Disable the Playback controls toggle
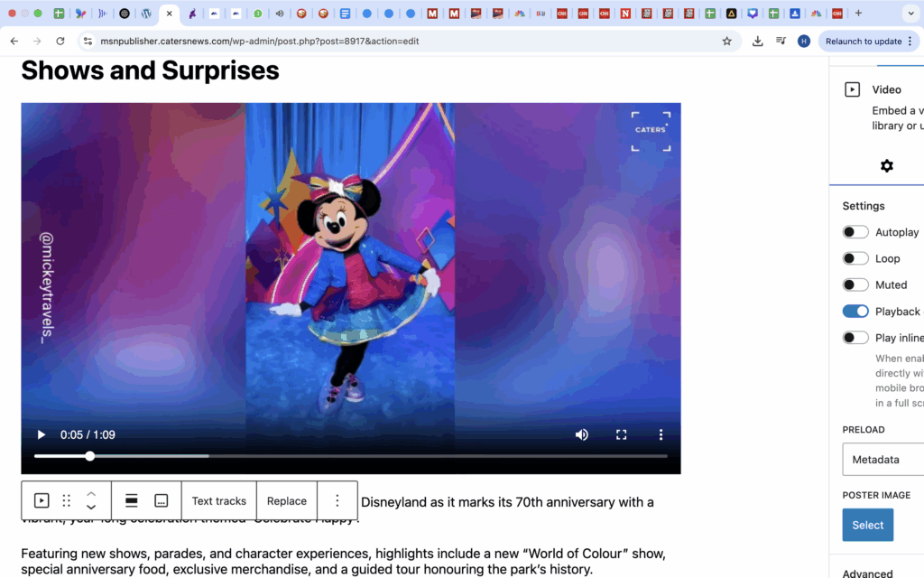The height and width of the screenshot is (578, 924). [855, 312]
